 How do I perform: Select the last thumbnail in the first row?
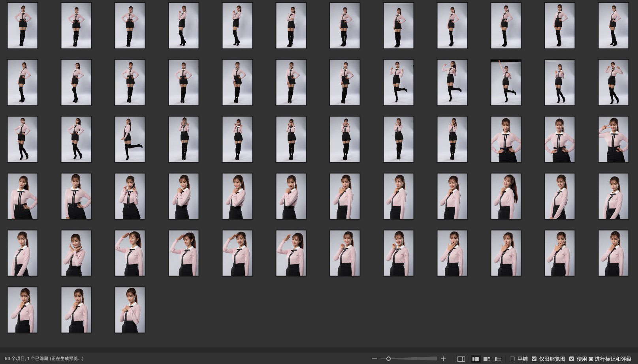tap(614, 26)
